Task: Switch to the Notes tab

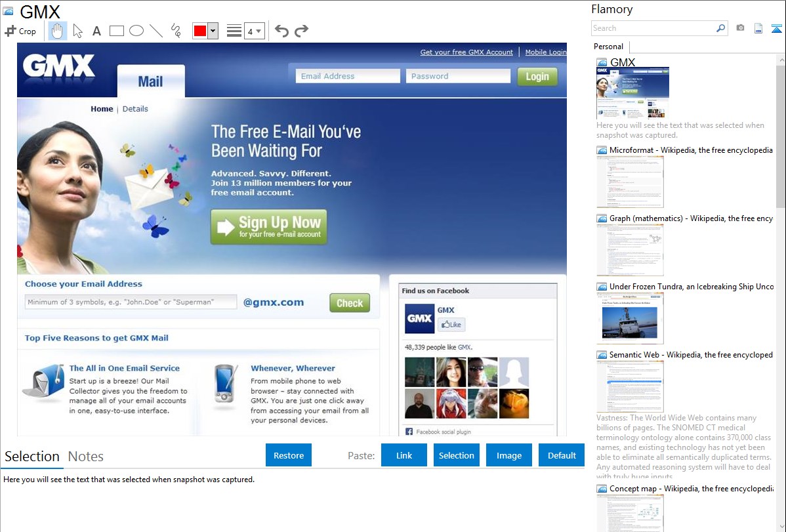Action: (86, 457)
